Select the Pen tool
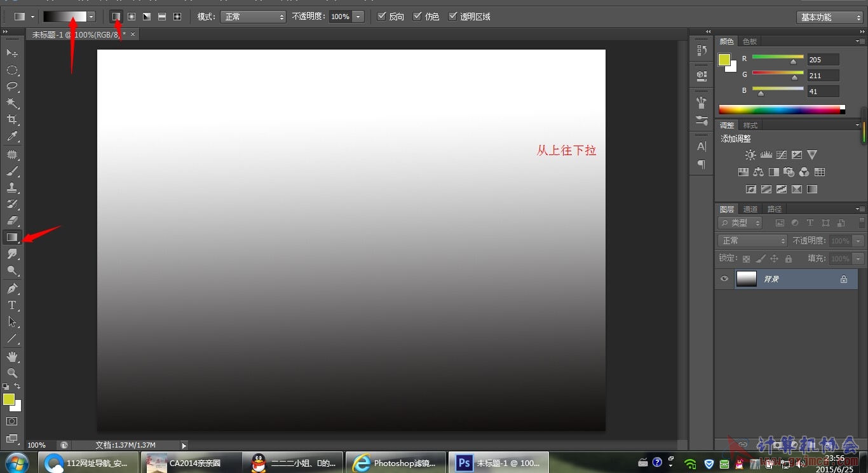Viewport: 868px width, 473px height. 11,289
